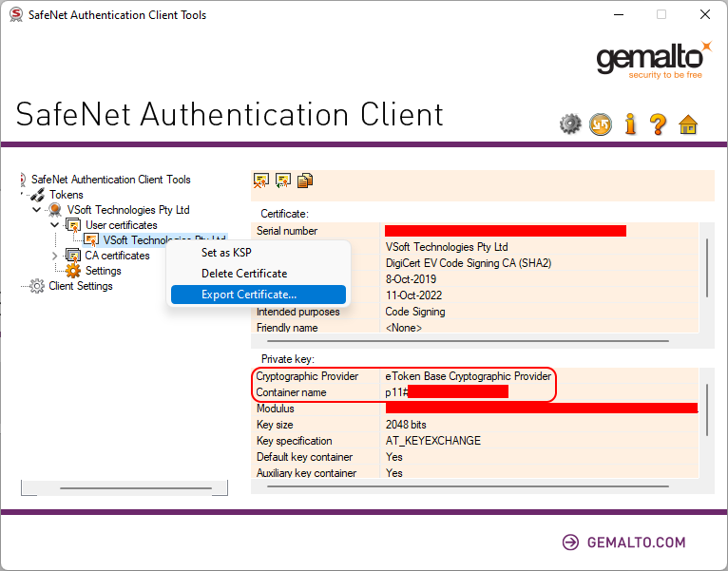Viewport: 728px width, 571px height.
Task: Click User certificates folder icon
Action: pos(73,225)
